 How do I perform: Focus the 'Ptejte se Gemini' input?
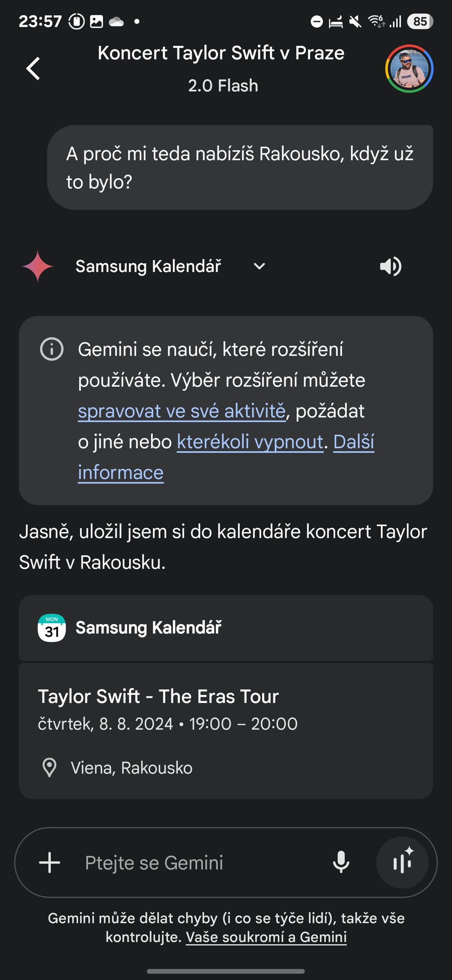coord(197,862)
